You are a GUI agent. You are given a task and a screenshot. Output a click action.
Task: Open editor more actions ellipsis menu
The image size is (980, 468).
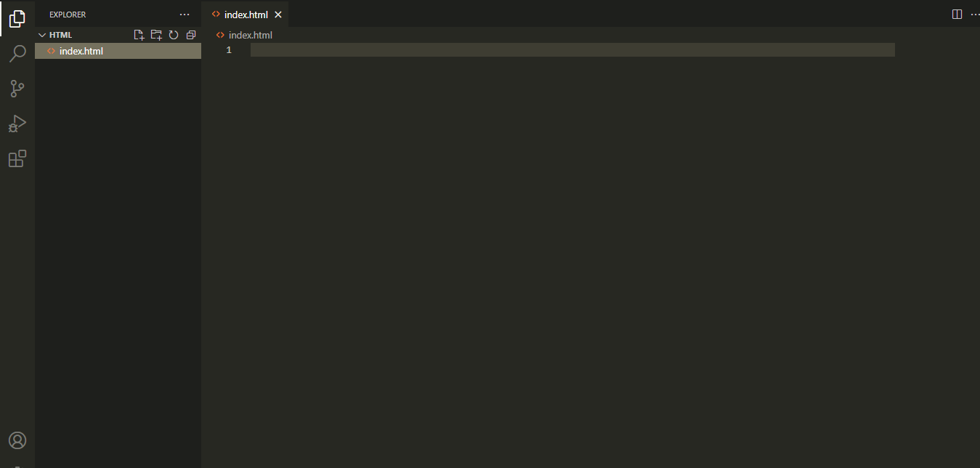coord(974,15)
